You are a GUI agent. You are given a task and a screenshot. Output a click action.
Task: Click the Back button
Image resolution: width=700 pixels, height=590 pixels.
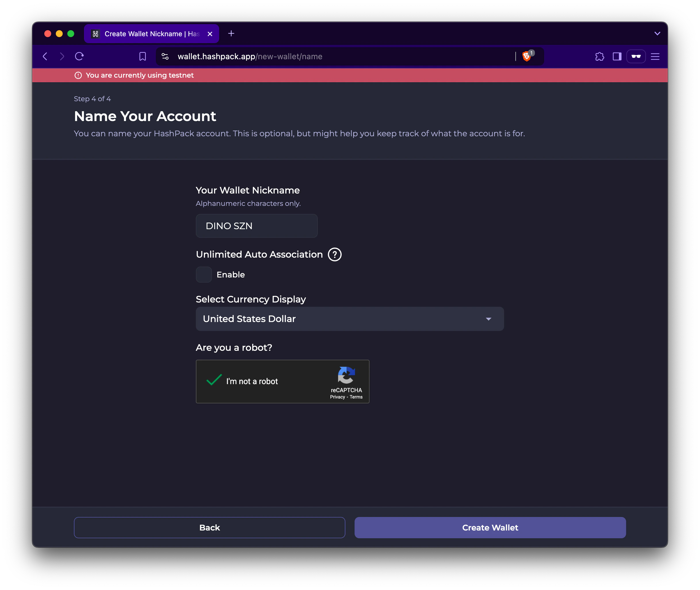(x=209, y=527)
